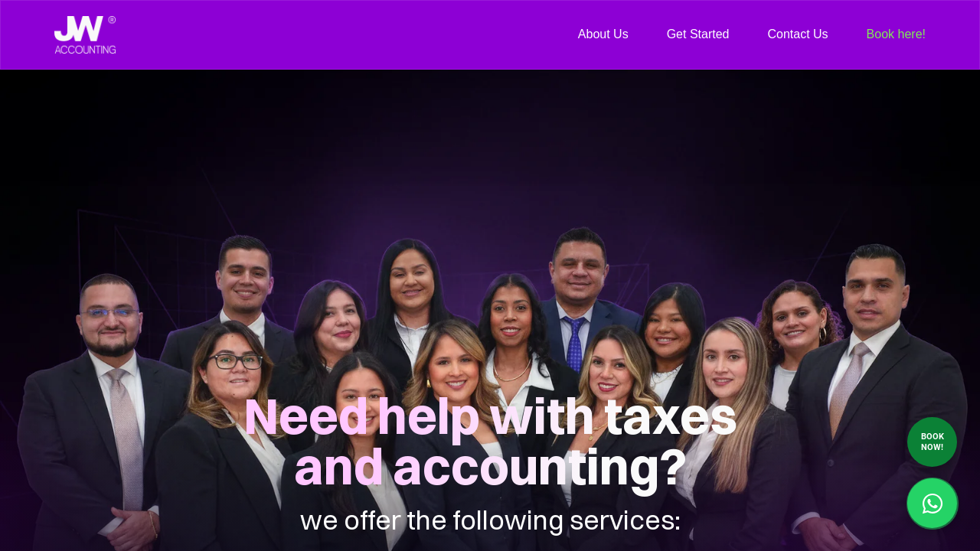Open WhatsApp chat via the green icon

pyautogui.click(x=932, y=504)
